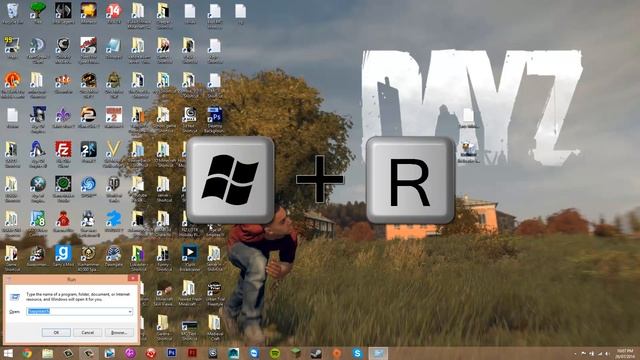Open the Windows Start button

[x=8, y=353]
